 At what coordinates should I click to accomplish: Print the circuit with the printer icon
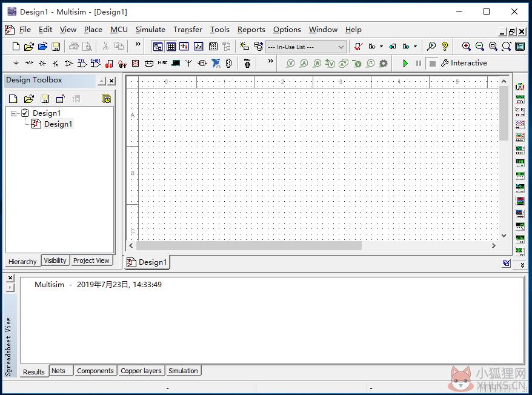click(74, 47)
